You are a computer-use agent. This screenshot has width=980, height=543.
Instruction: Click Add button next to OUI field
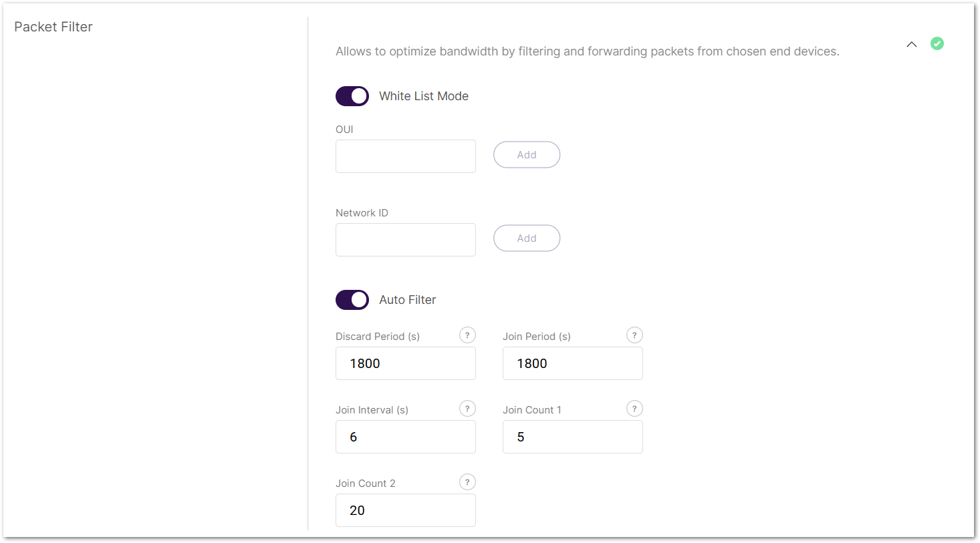click(x=527, y=155)
